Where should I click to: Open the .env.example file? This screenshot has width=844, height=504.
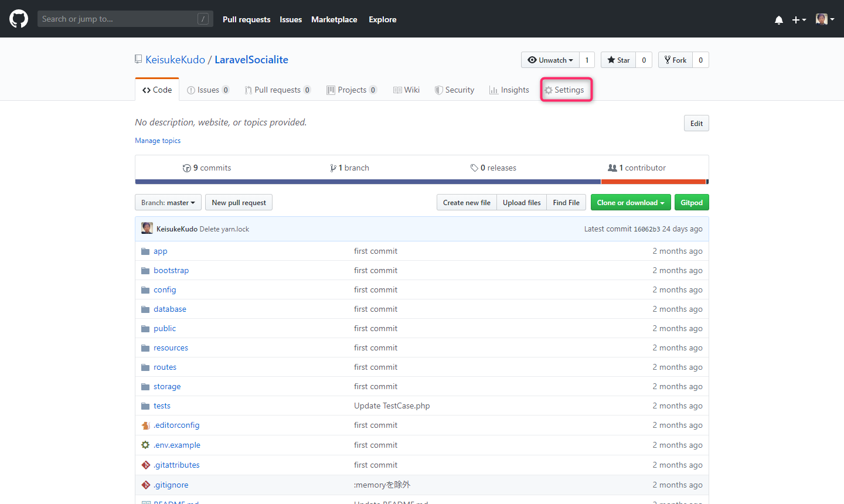177,445
